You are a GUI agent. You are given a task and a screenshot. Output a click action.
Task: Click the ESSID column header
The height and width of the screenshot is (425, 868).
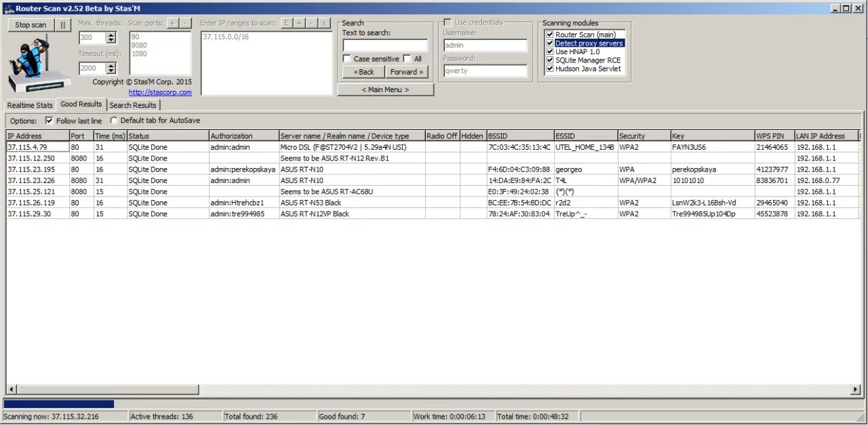(x=585, y=136)
